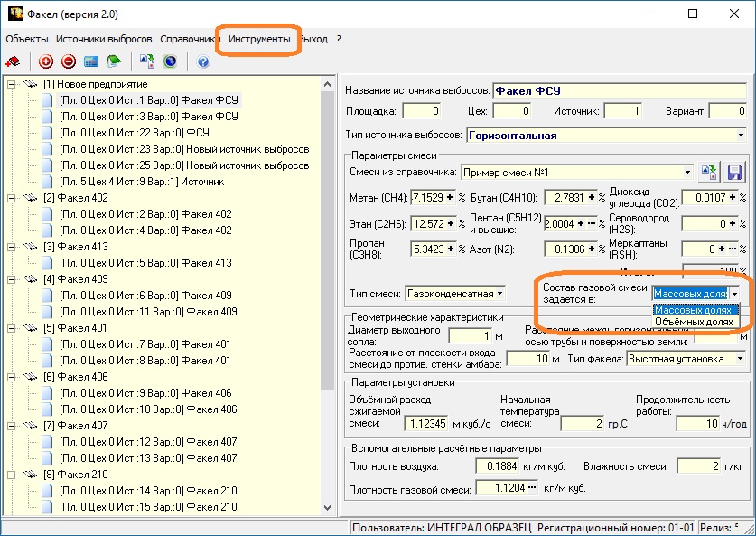Image resolution: width=756 pixels, height=536 pixels.
Task: Open the Инструменты menu
Action: (259, 40)
